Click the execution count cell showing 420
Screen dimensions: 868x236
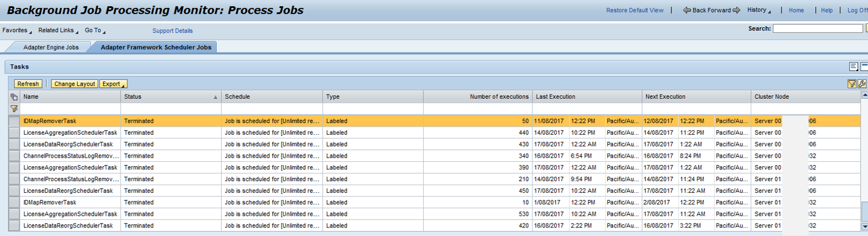tap(478, 226)
